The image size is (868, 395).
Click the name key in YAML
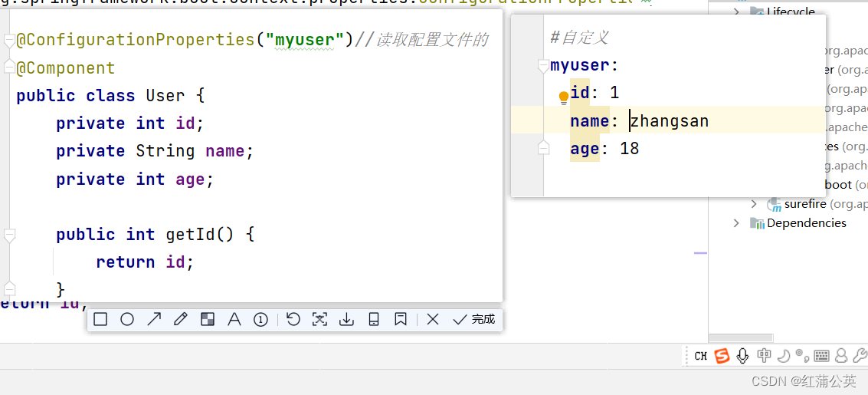tap(590, 120)
